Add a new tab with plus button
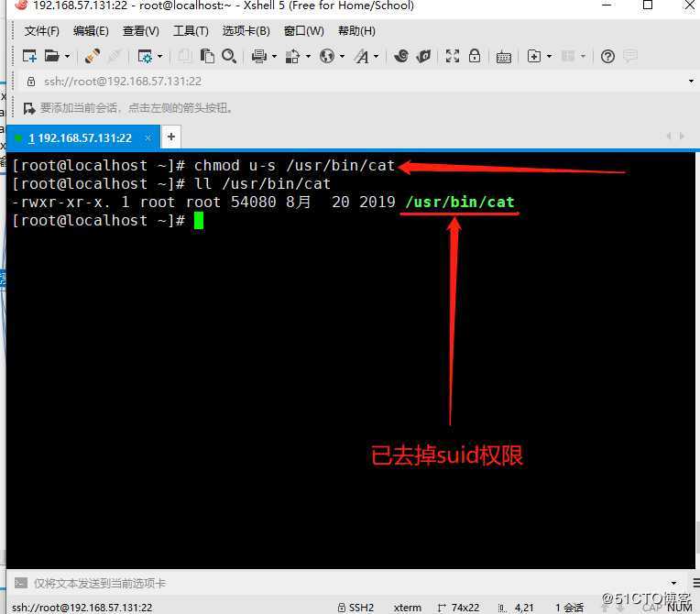 [171, 137]
